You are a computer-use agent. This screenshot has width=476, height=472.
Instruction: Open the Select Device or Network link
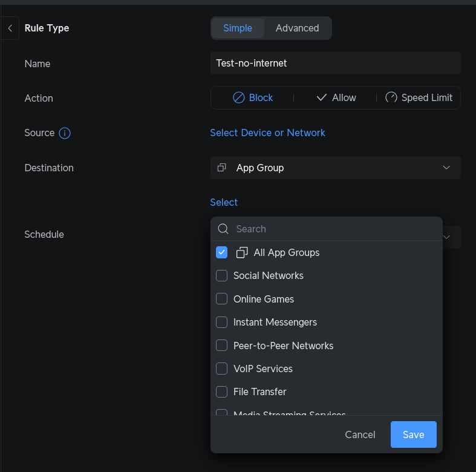point(267,133)
